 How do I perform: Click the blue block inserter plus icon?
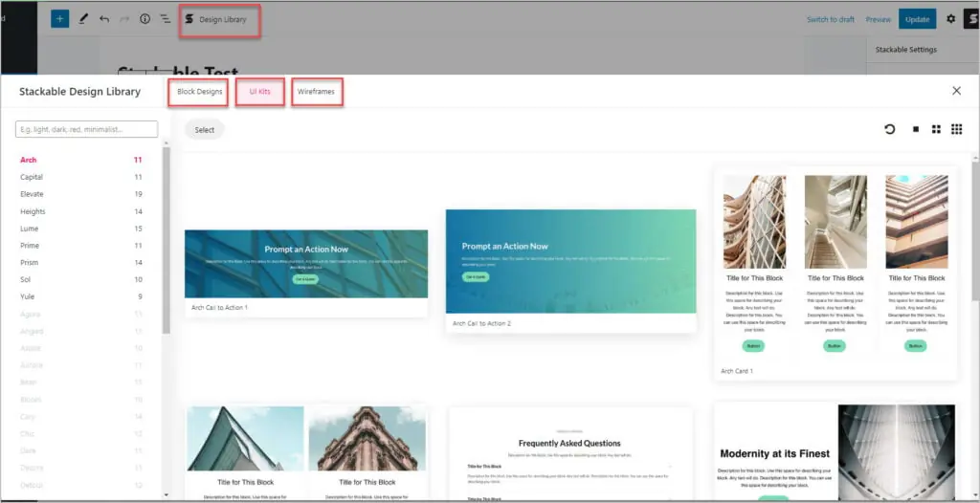60,19
